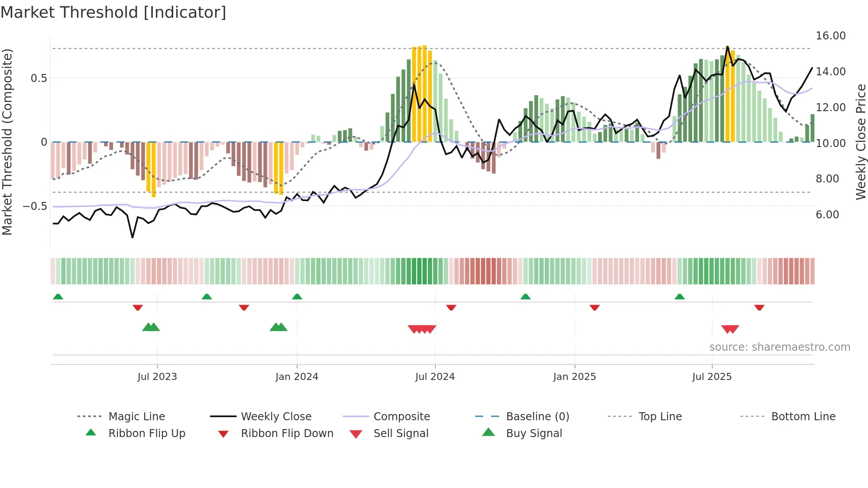Click the Buy Signal legend triangle icon
This screenshot has height=488, width=868.
click(x=488, y=432)
